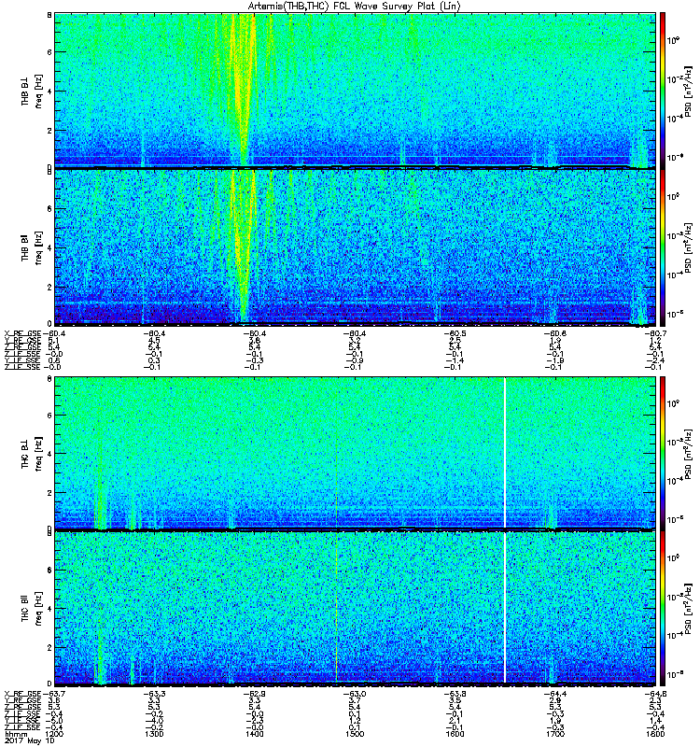Image resolution: width=700 pixels, height=747 pixels.
Task: Click the 'THB B∥ freq [Hz]' axis label
Action: 32,247
